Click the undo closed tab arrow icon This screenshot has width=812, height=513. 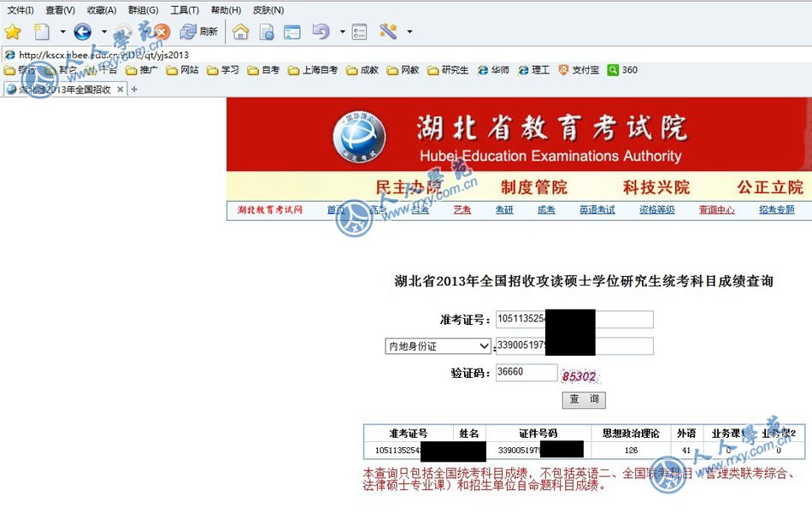click(x=321, y=32)
